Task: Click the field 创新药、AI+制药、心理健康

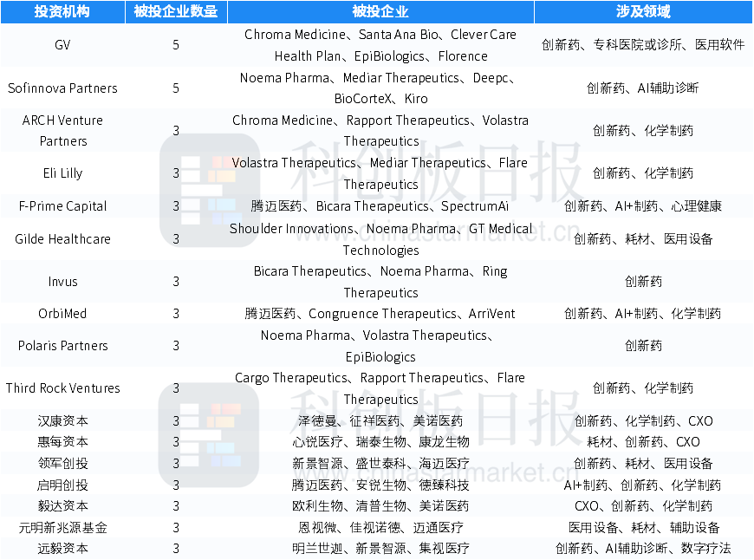Action: click(643, 206)
